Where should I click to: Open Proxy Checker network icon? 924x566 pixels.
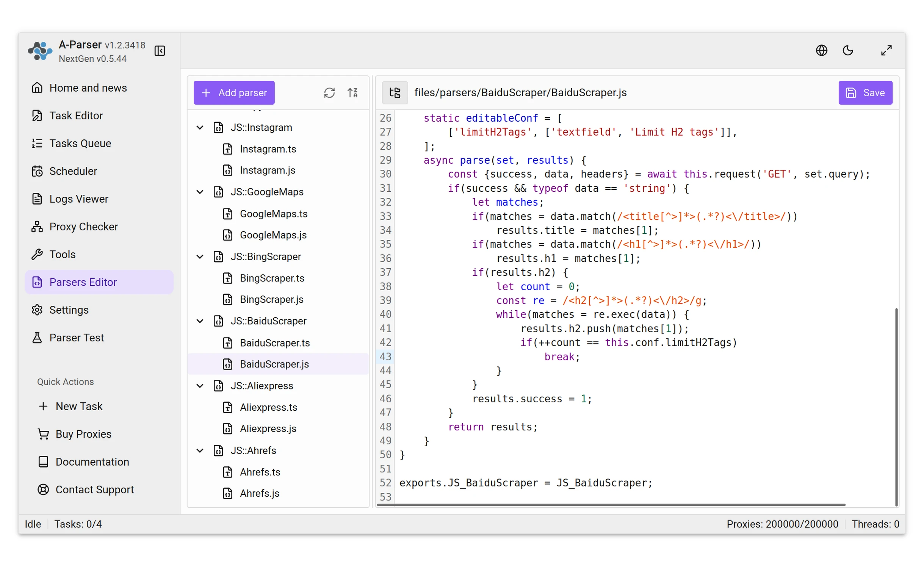click(37, 227)
